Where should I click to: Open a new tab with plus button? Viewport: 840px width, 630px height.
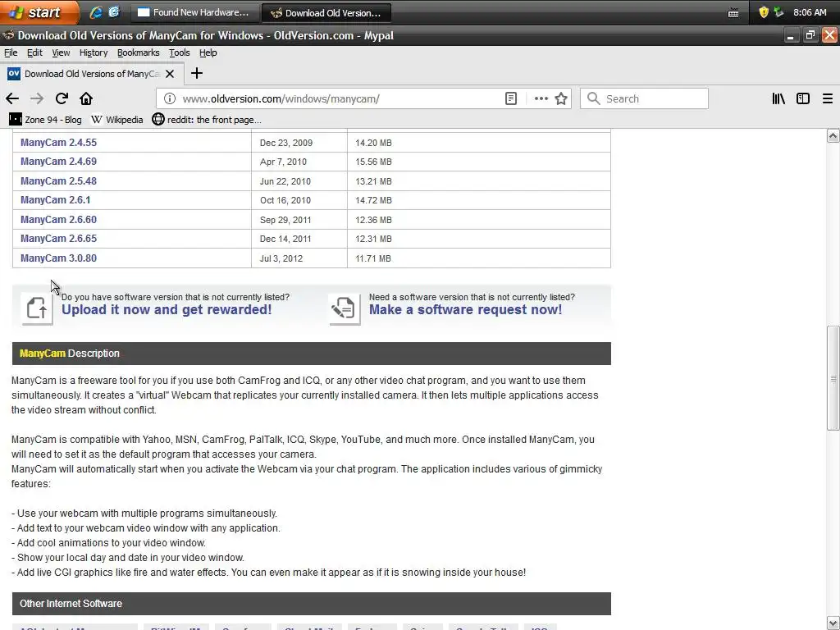tap(197, 73)
